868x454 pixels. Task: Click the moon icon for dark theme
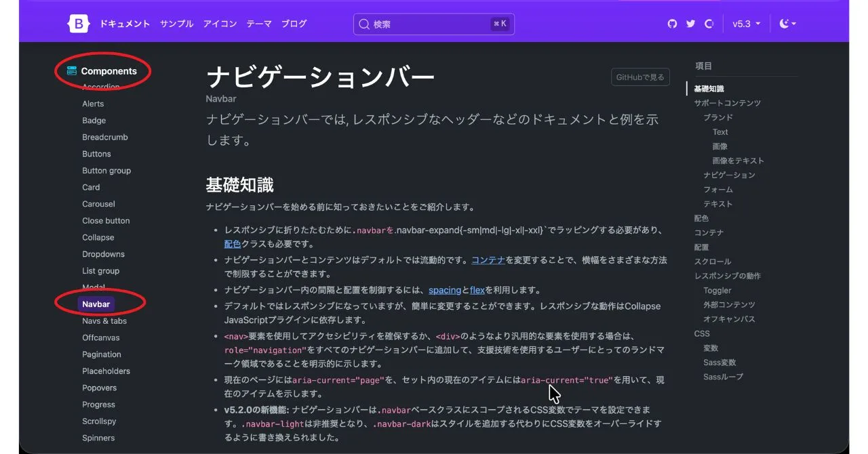click(783, 23)
